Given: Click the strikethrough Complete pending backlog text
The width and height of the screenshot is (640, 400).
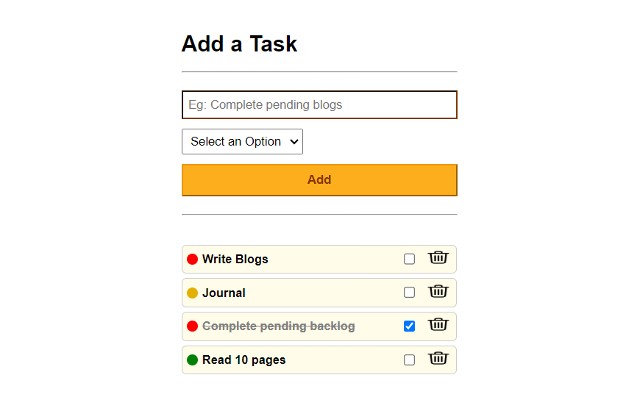Looking at the screenshot, I should point(278,326).
